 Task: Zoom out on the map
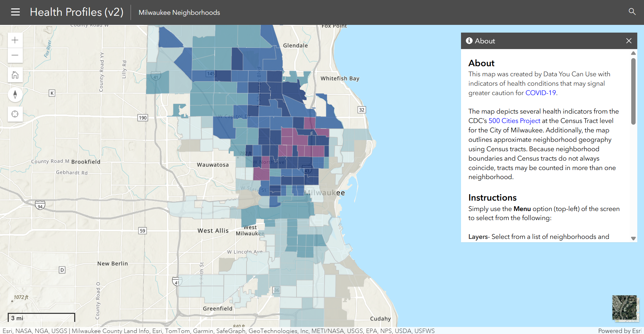(x=15, y=55)
